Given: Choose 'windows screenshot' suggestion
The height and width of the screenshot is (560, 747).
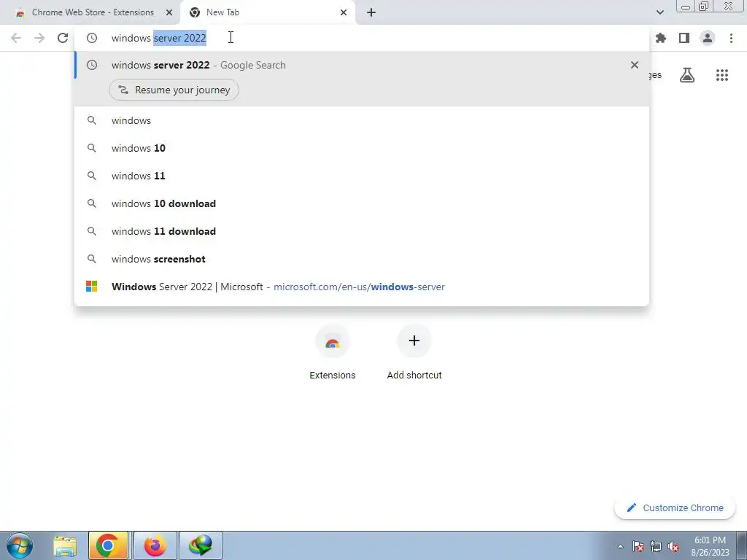Looking at the screenshot, I should pyautogui.click(x=362, y=259).
